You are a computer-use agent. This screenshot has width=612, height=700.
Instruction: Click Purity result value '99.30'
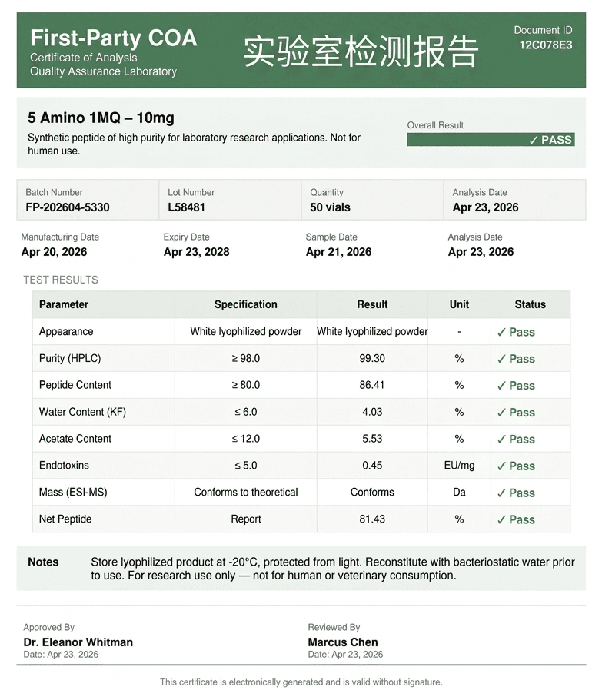pyautogui.click(x=372, y=359)
